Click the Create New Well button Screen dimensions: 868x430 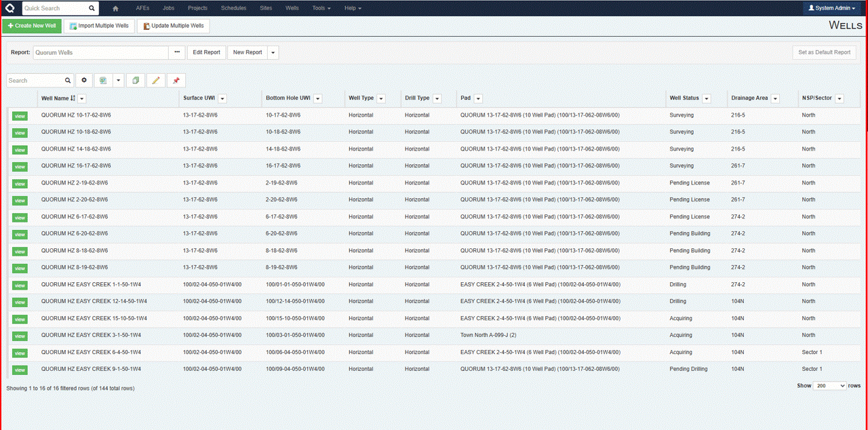pyautogui.click(x=32, y=26)
